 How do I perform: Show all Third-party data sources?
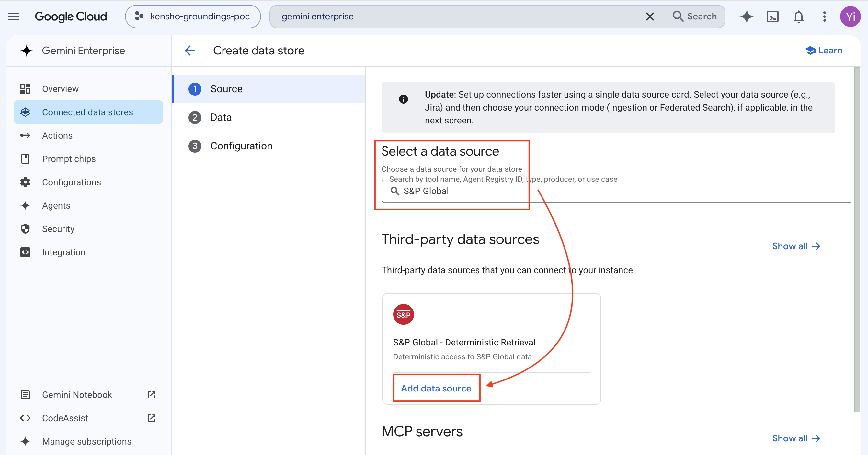(x=796, y=246)
